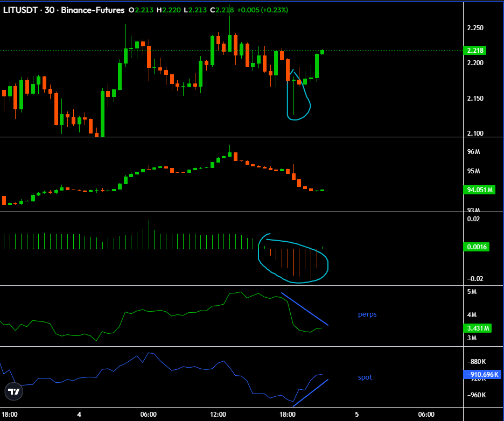Click the Open value O2.213 in header
The height and width of the screenshot is (421, 504).
(141, 10)
